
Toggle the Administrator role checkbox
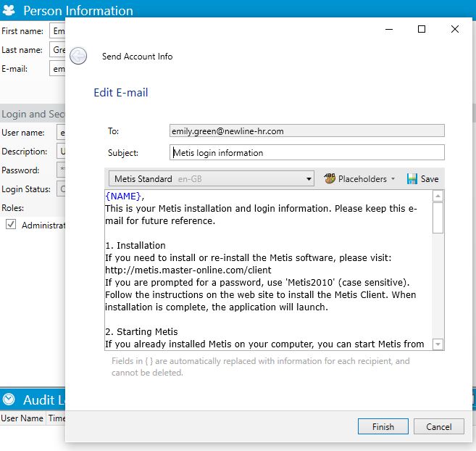tap(11, 224)
